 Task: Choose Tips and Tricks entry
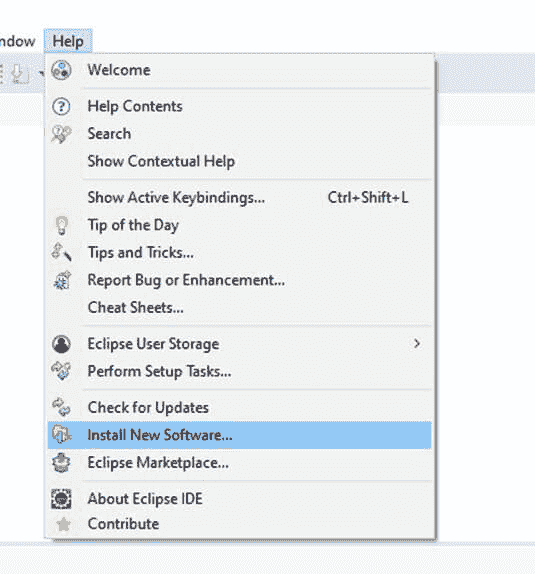pyautogui.click(x=239, y=252)
